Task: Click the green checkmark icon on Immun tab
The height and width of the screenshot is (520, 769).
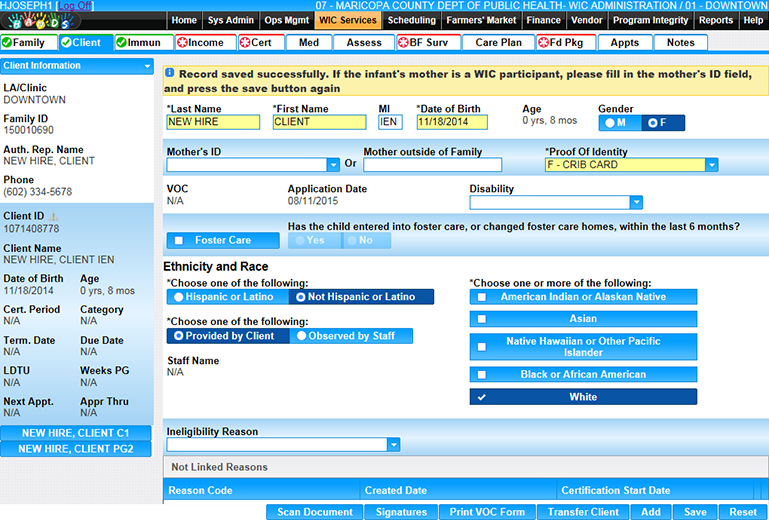Action: point(122,43)
